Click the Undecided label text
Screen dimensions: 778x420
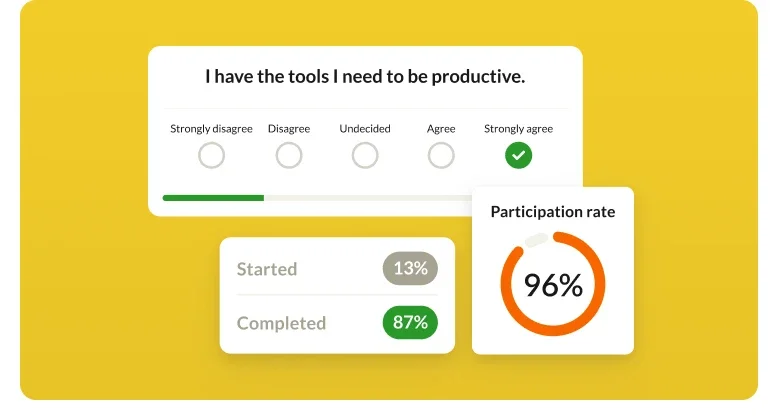[365, 129]
